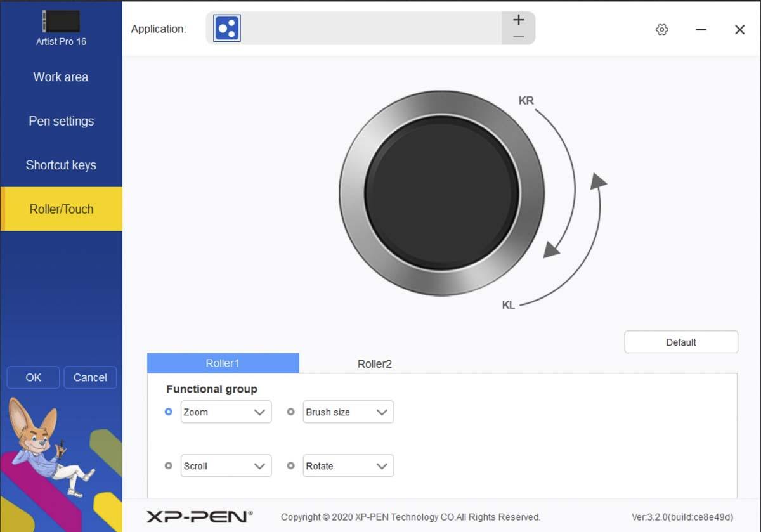Select Roller/Touch in the sidebar

61,209
